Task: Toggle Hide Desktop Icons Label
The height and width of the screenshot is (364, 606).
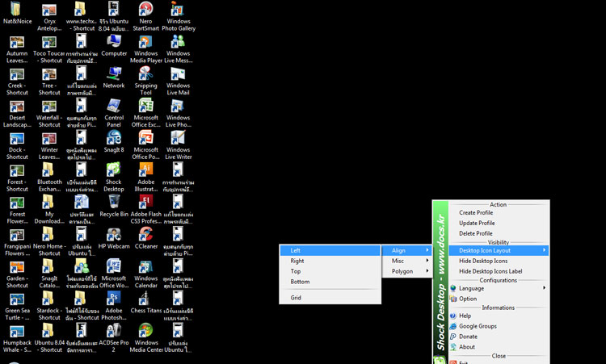Action: (499, 271)
